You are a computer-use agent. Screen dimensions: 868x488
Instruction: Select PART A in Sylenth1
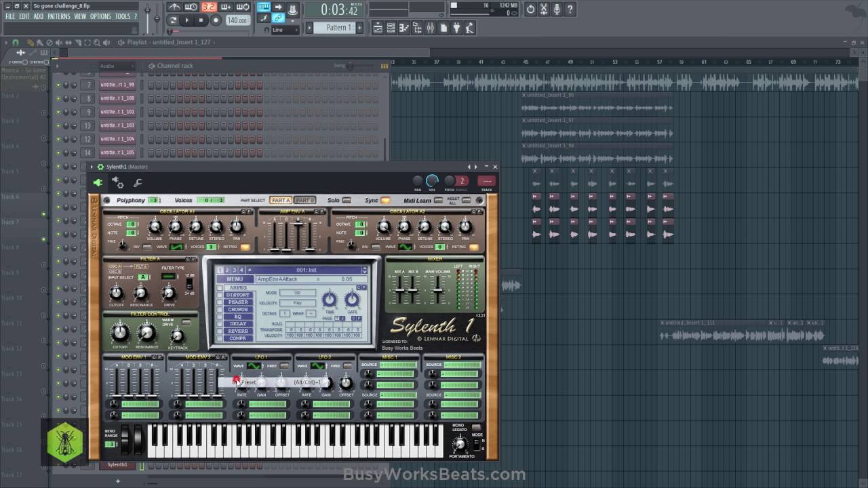point(281,200)
